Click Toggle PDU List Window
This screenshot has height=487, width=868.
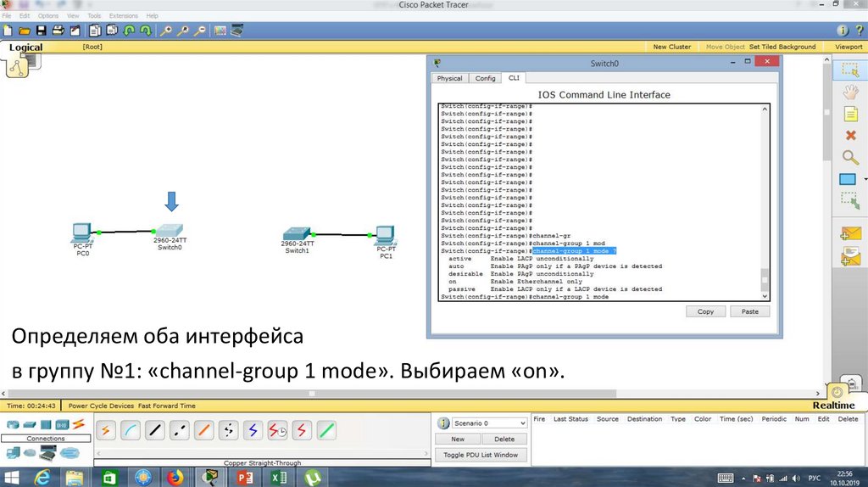click(x=481, y=455)
